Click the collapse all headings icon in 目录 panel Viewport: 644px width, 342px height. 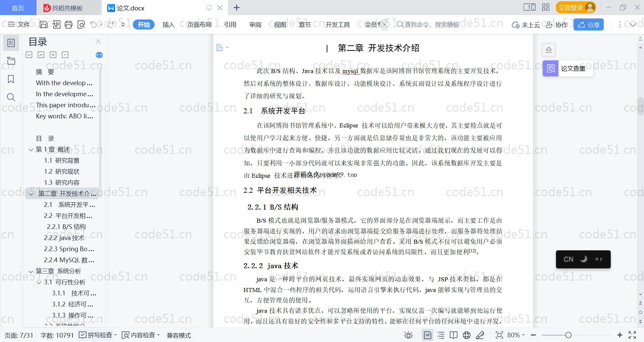[41, 55]
